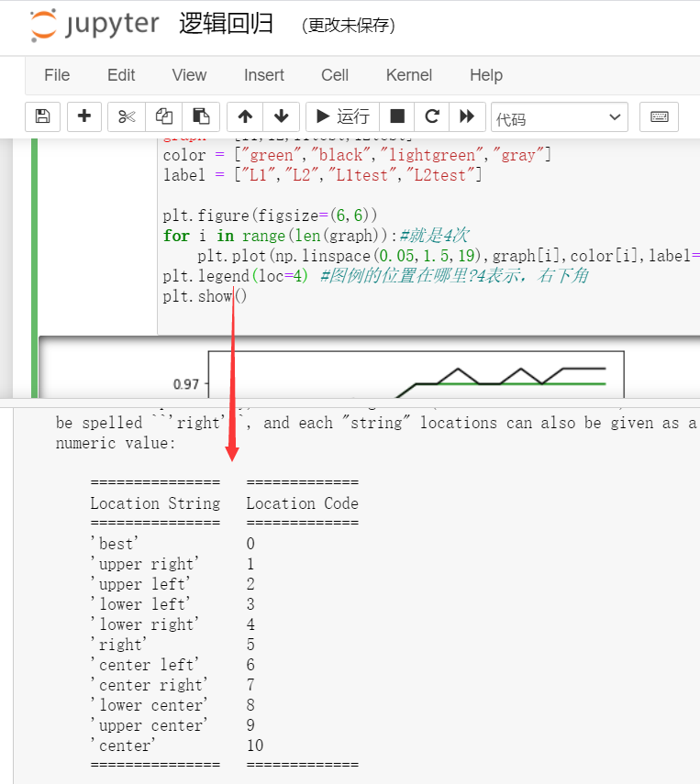Copy selected cells icon

coord(163,116)
